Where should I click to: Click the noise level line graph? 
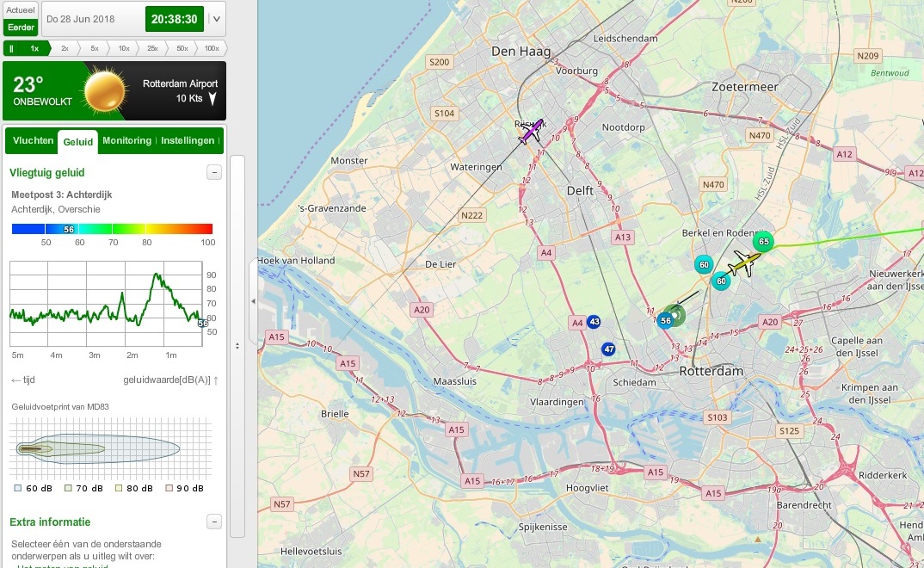pos(106,304)
